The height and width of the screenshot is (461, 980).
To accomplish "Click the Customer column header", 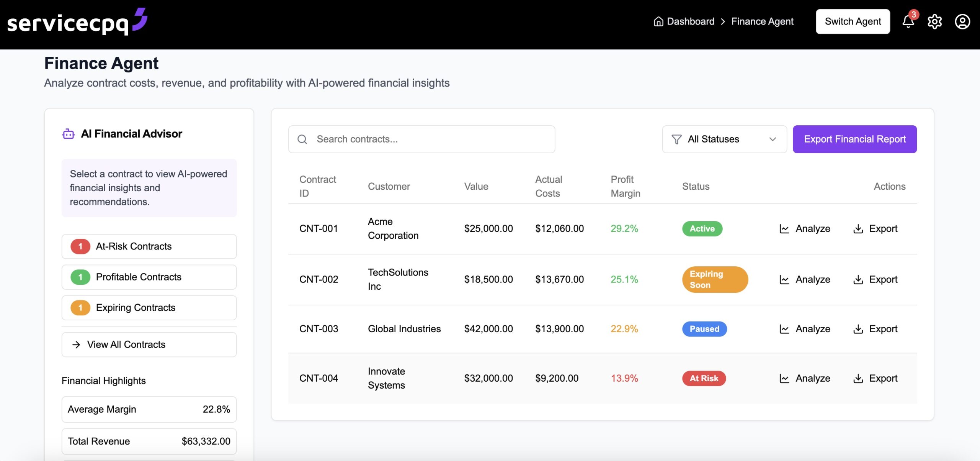I will click(x=389, y=187).
